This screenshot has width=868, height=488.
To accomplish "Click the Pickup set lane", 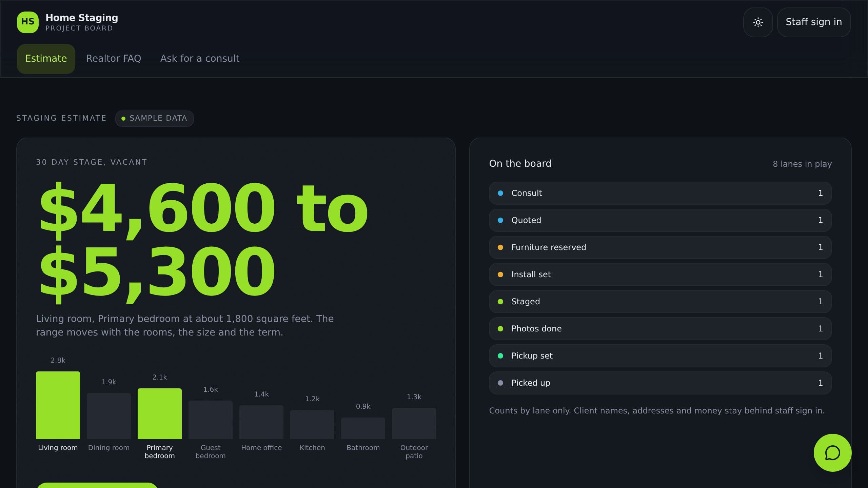I will pos(660,356).
